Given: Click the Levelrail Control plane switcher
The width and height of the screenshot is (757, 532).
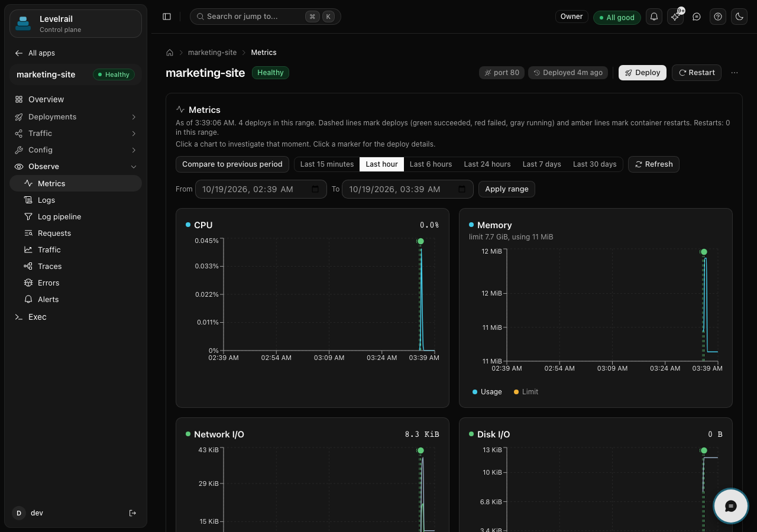Looking at the screenshot, I should (76, 24).
